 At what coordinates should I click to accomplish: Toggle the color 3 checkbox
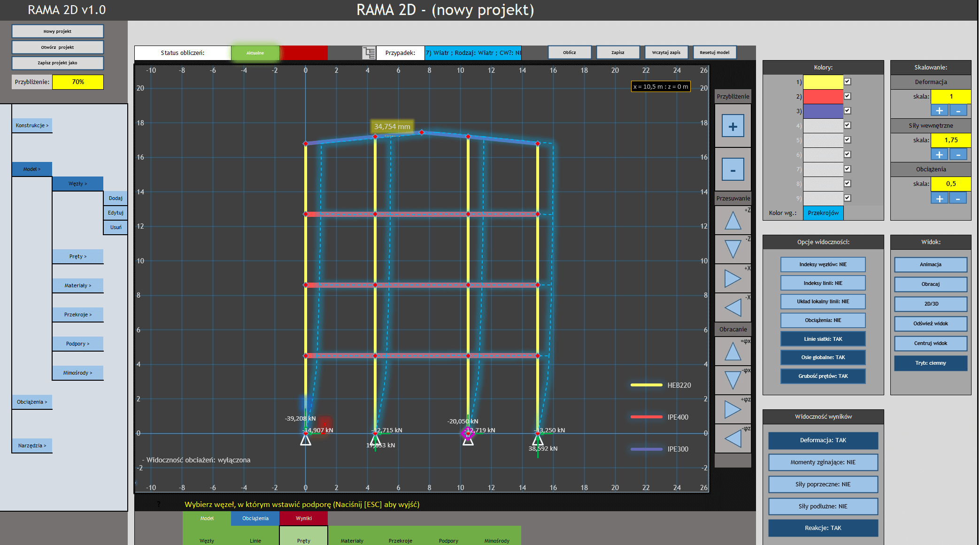(x=847, y=111)
